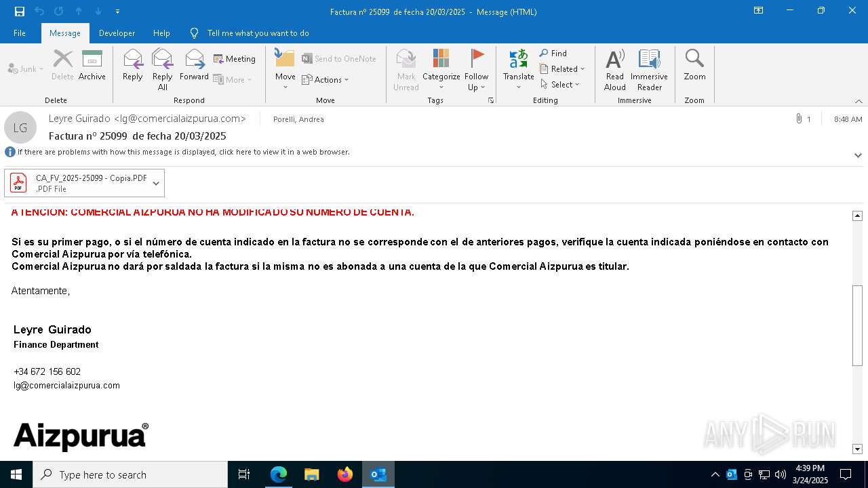
Task: Open Task View on the taskbar
Action: (244, 474)
